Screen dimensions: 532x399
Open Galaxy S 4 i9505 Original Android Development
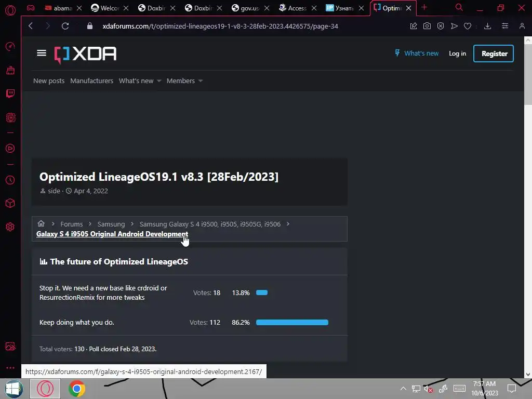pos(112,234)
